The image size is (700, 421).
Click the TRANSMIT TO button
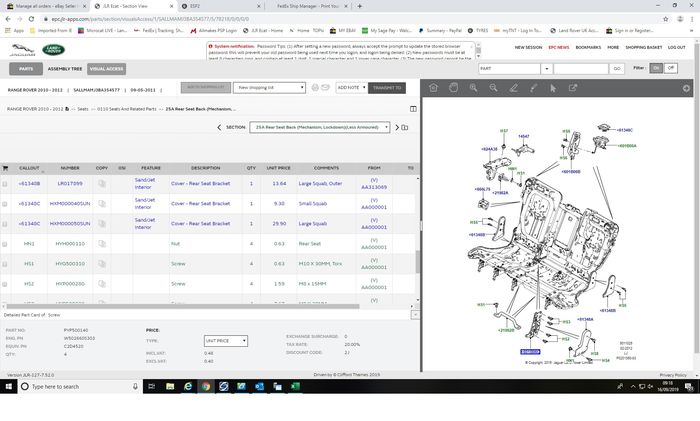(387, 88)
